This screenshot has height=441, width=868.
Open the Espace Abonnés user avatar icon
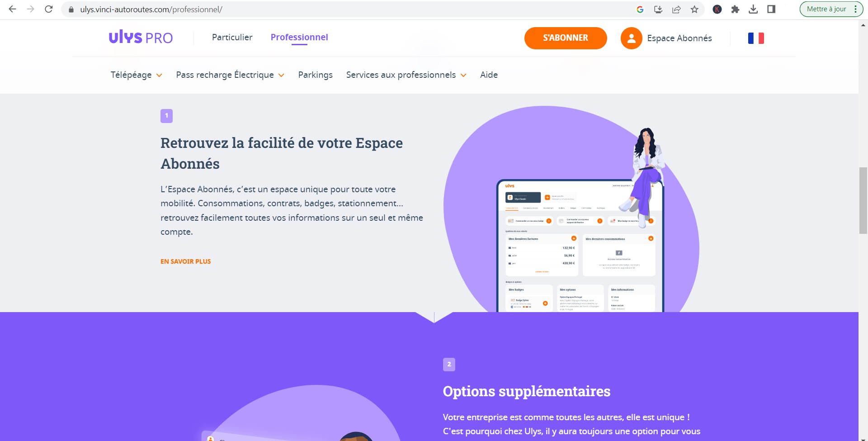click(631, 38)
